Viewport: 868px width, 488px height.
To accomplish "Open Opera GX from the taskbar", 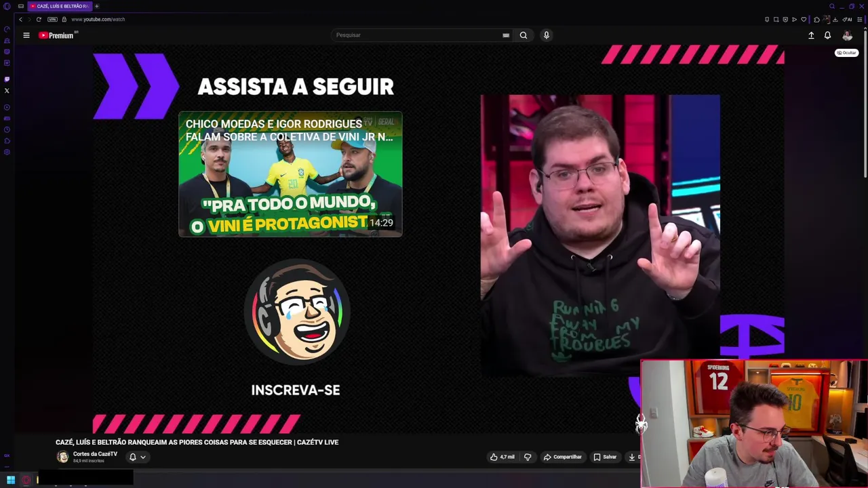I will coord(26,480).
